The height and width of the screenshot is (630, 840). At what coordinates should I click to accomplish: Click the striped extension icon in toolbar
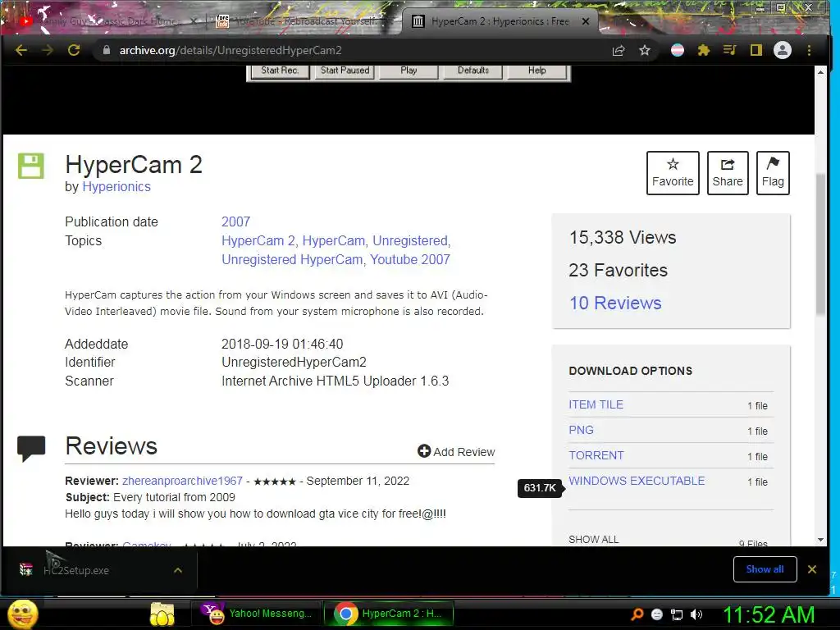677,50
